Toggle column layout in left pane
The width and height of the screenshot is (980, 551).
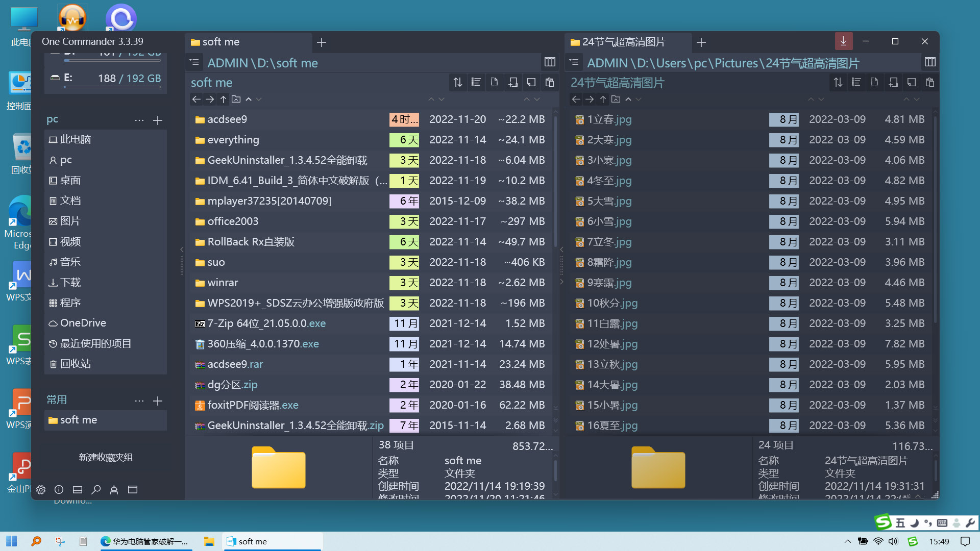[550, 62]
